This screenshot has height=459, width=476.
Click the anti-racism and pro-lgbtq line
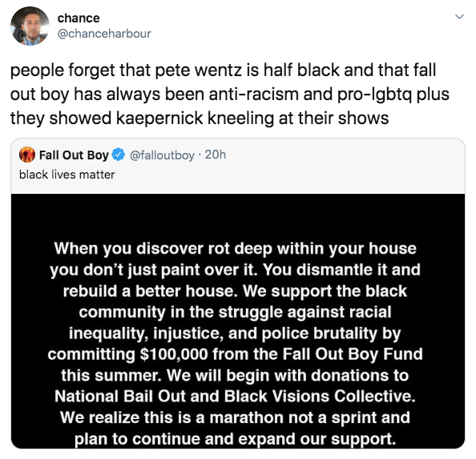point(230,95)
